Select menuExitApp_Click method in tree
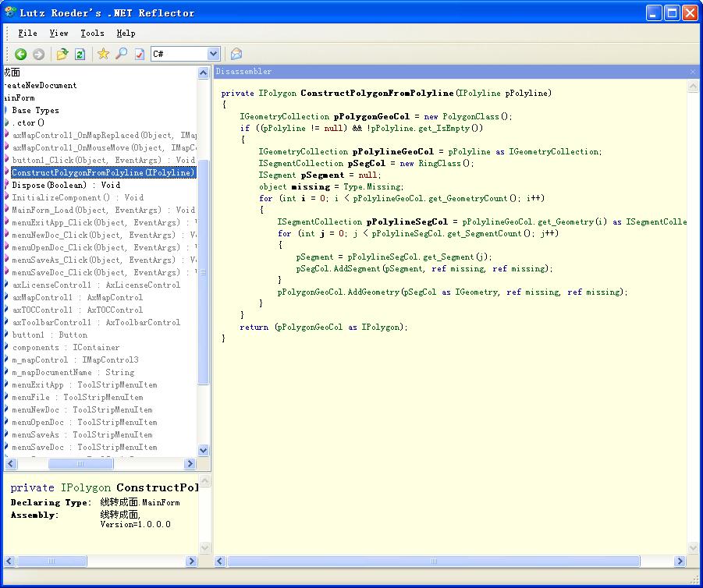The image size is (703, 588). coord(105,223)
